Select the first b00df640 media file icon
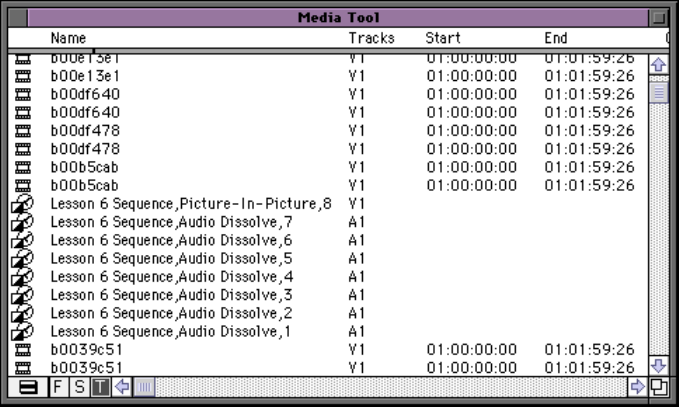The image size is (679, 407). [x=21, y=94]
